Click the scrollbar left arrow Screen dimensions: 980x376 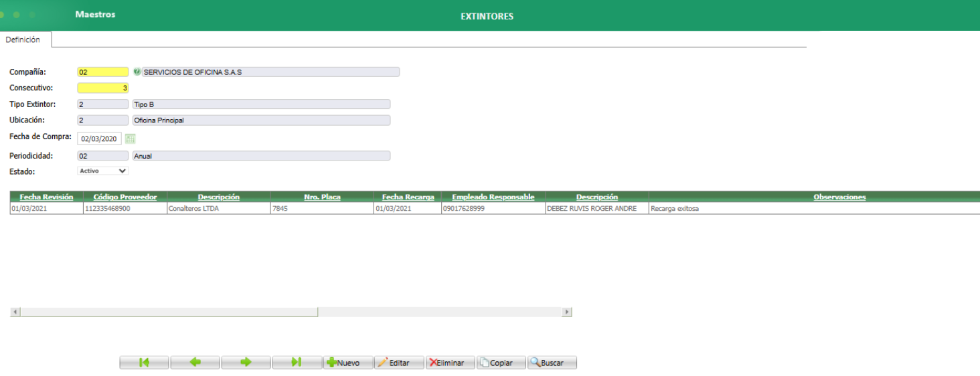click(15, 312)
